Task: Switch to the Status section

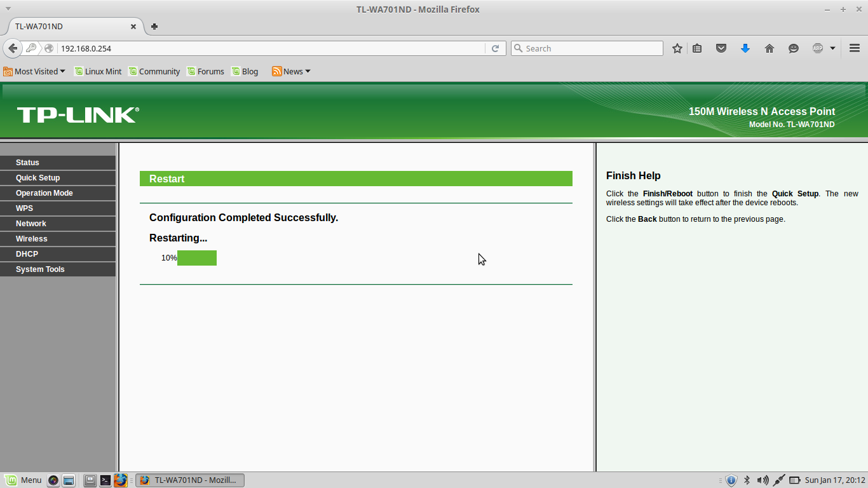Action: [27, 162]
